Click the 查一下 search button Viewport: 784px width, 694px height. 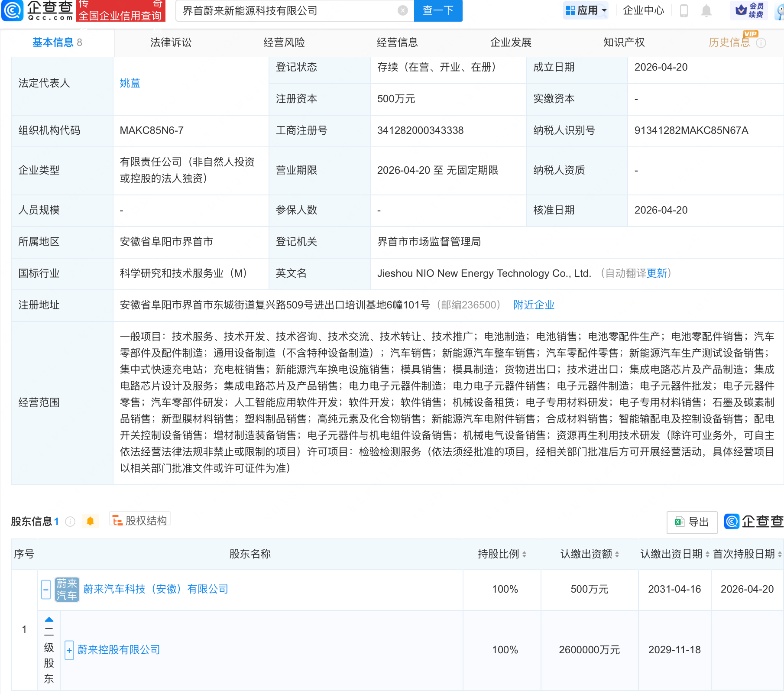(x=437, y=10)
